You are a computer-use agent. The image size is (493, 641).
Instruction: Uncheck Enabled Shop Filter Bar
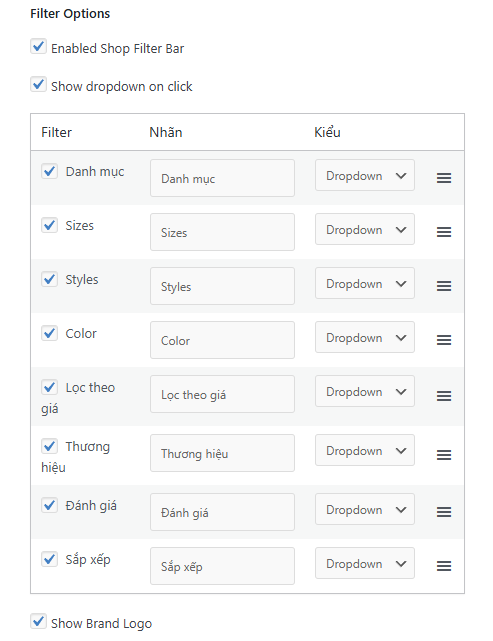(38, 47)
